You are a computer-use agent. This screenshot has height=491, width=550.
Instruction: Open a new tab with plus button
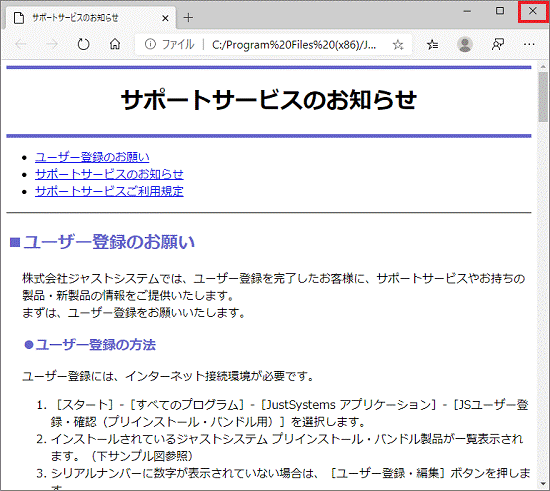point(188,18)
